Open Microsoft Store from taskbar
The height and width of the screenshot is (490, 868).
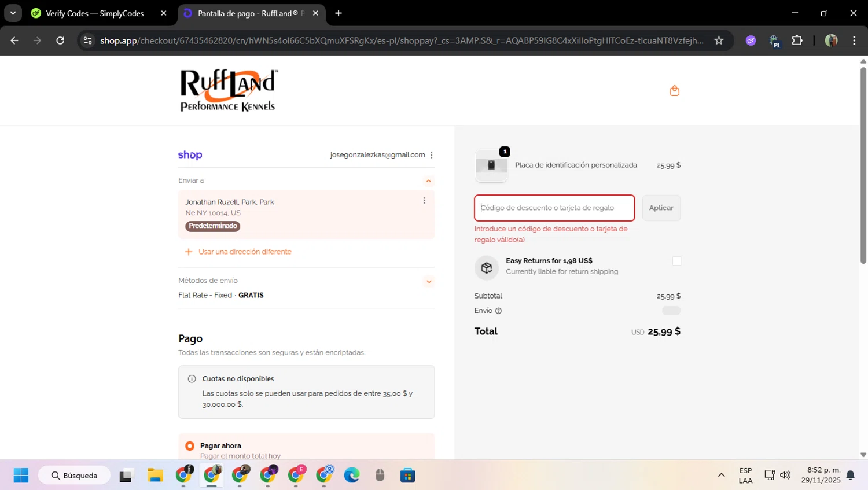[x=408, y=476]
